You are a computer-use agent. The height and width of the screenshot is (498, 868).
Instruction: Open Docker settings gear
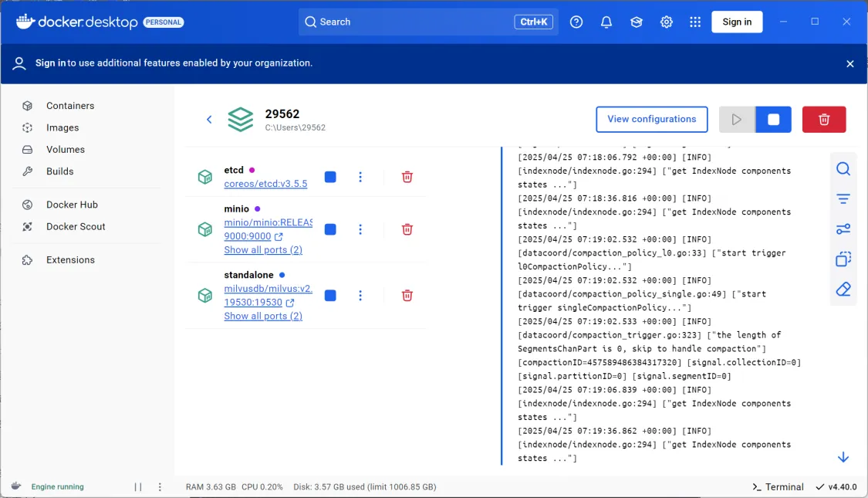click(x=666, y=22)
